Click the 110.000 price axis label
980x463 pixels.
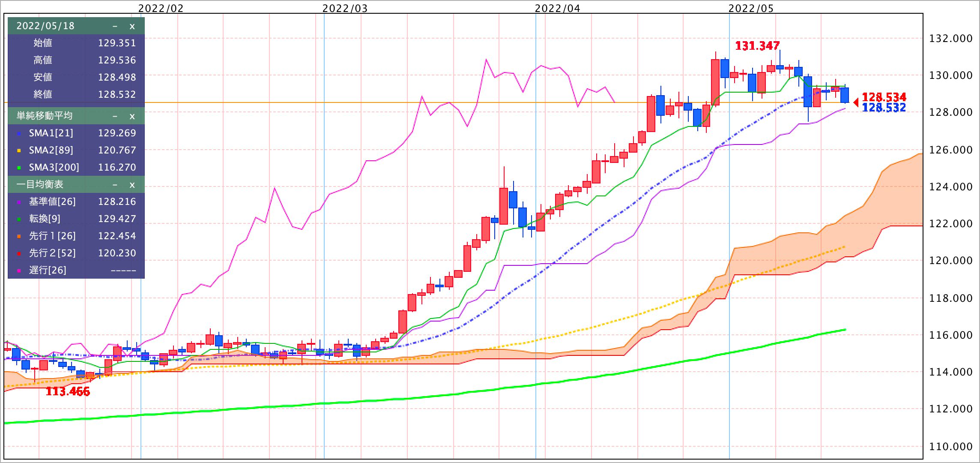click(x=951, y=446)
